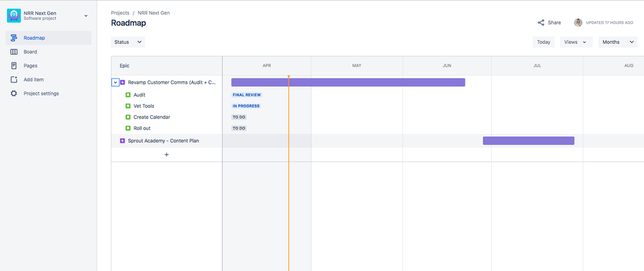This screenshot has width=644, height=271.
Task: Click the green Create Calendar story icon
Action: [x=128, y=117]
